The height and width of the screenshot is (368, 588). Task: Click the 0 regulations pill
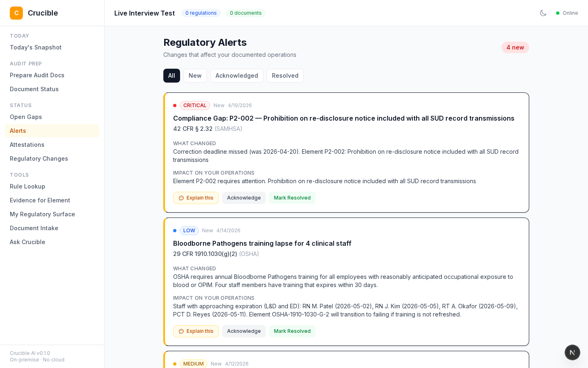[201, 13]
